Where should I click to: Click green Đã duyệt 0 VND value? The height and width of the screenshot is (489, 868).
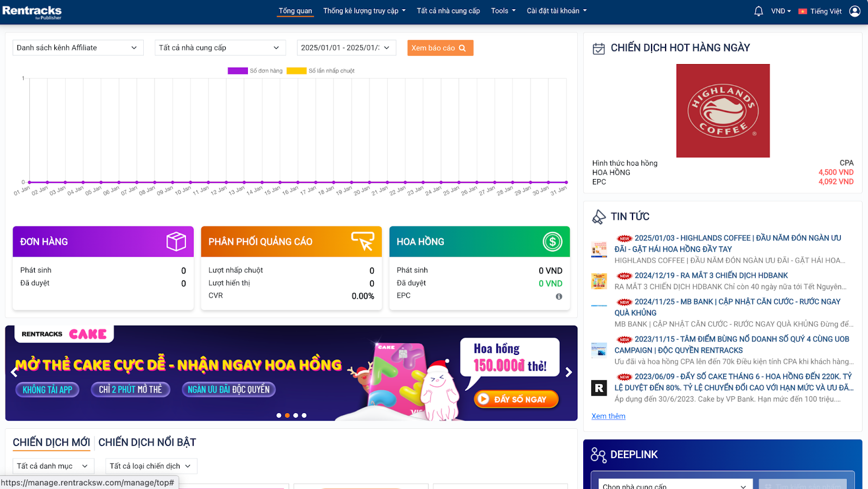[x=550, y=283]
